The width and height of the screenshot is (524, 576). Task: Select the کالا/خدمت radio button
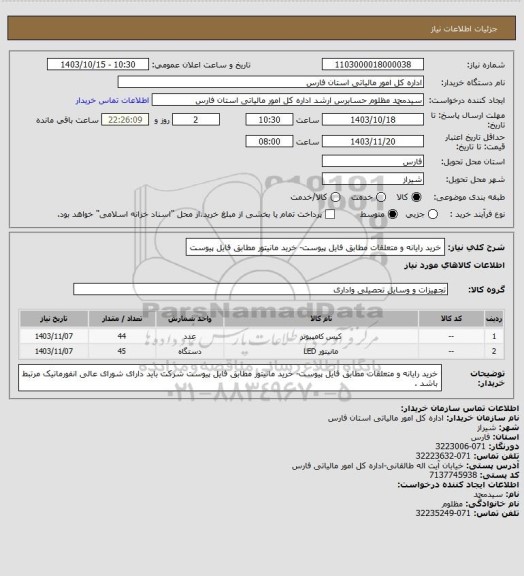[335, 197]
